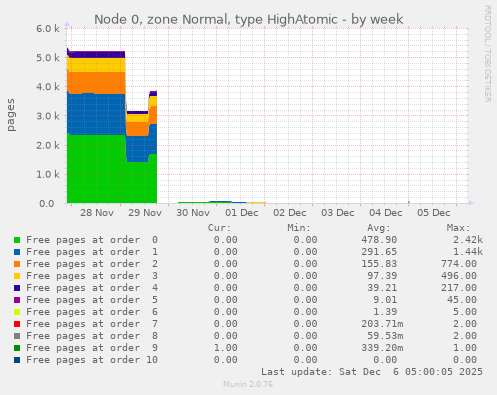Click order 0 max value 2.42k
Viewport: 497px width, 395px height.
468,240
